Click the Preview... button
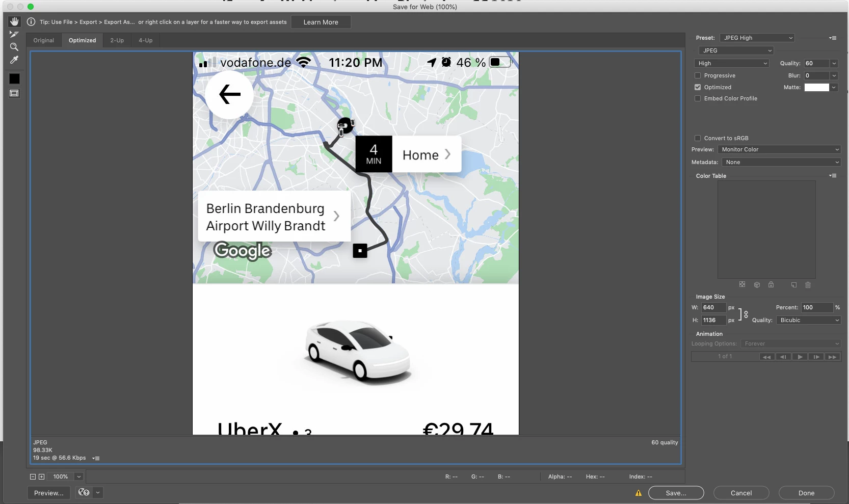Image resolution: width=849 pixels, height=504 pixels. coord(48,493)
